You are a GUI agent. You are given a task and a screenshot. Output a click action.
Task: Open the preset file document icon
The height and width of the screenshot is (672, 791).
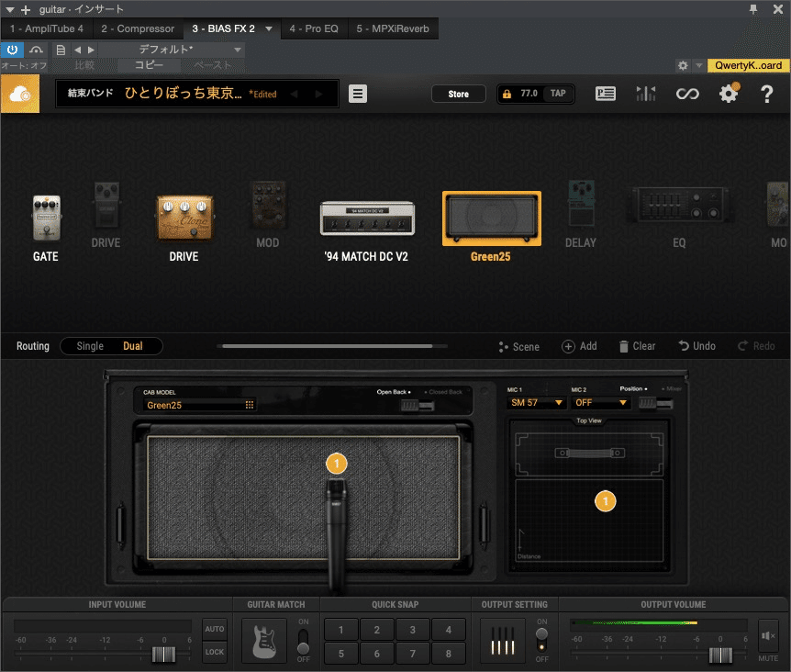pos(61,50)
